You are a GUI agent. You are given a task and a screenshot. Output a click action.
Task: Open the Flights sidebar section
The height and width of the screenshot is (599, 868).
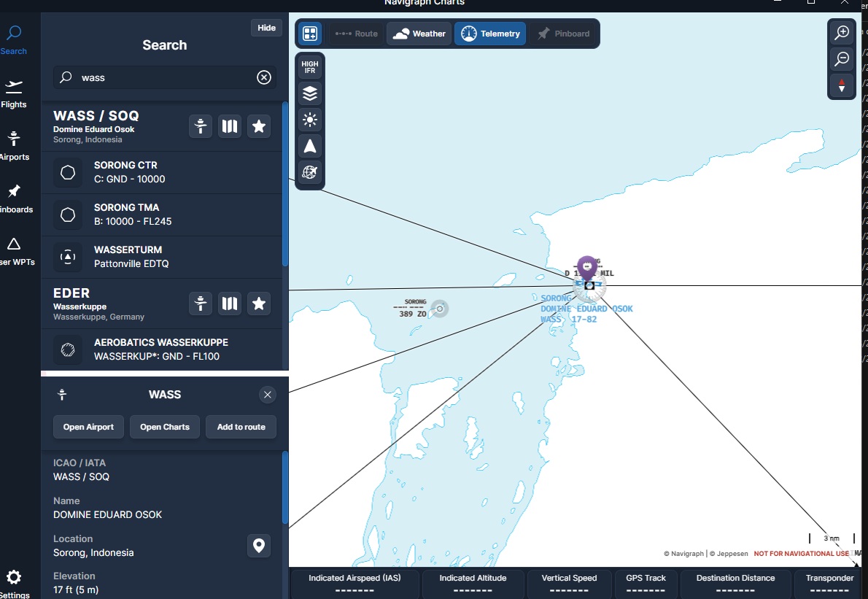coord(14,93)
